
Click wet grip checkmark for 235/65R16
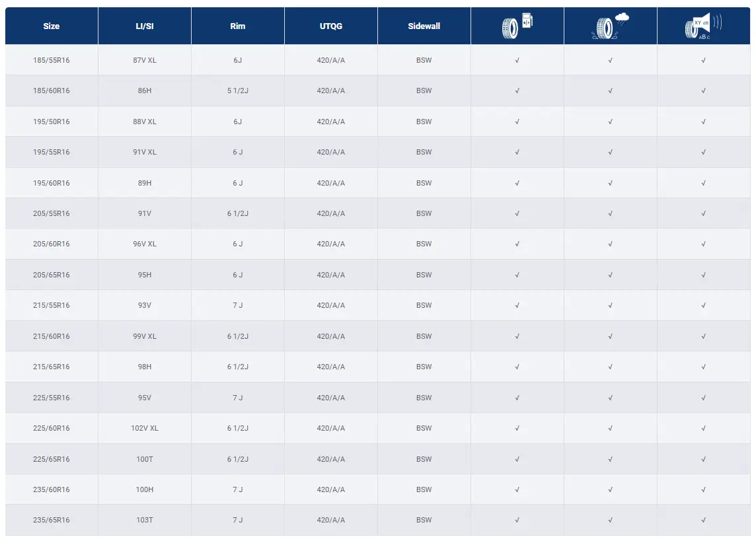pos(610,520)
